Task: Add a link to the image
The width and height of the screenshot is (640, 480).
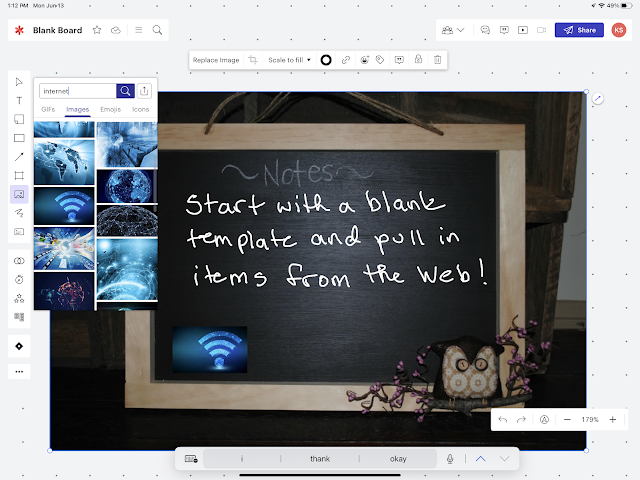Action: pyautogui.click(x=346, y=60)
